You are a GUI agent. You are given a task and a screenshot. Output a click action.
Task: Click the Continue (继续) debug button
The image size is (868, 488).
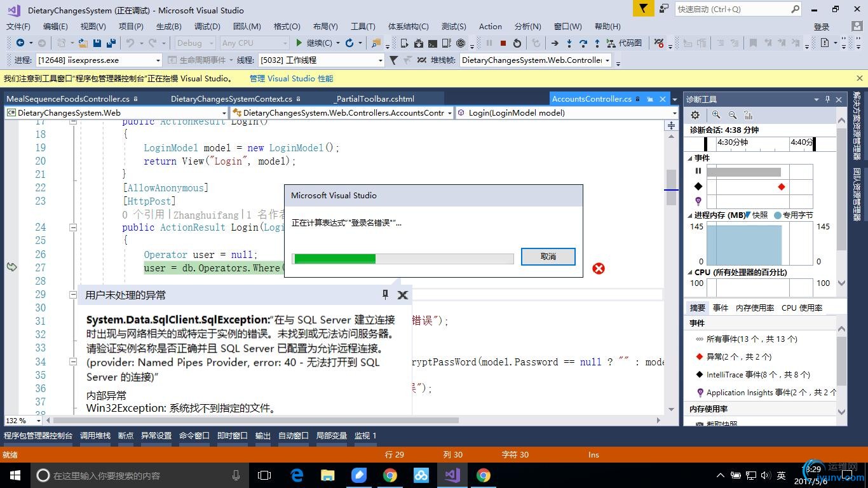(x=315, y=43)
